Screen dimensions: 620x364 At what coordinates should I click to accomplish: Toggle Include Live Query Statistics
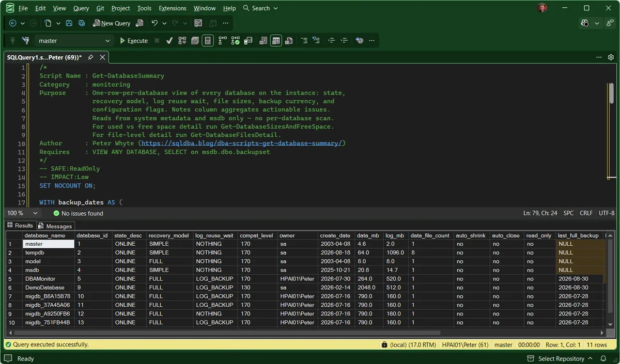coord(236,40)
